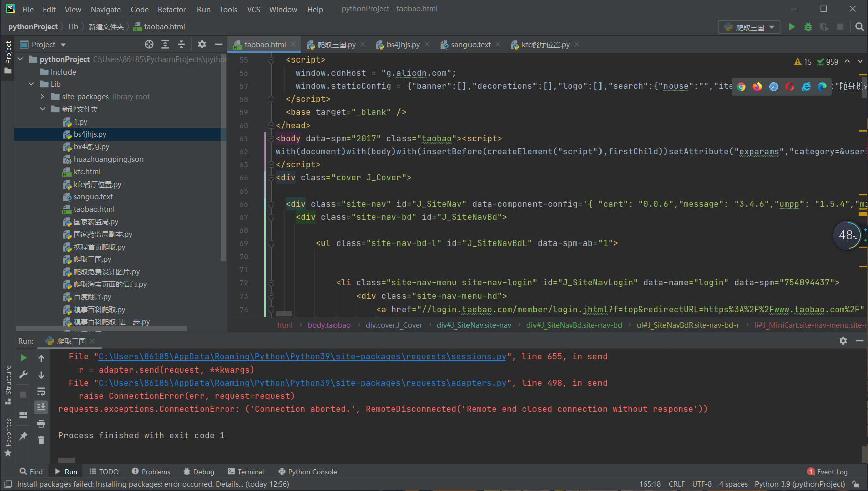This screenshot has width=868, height=491.
Task: Expand the site-packages folder
Action: pyautogui.click(x=42, y=97)
